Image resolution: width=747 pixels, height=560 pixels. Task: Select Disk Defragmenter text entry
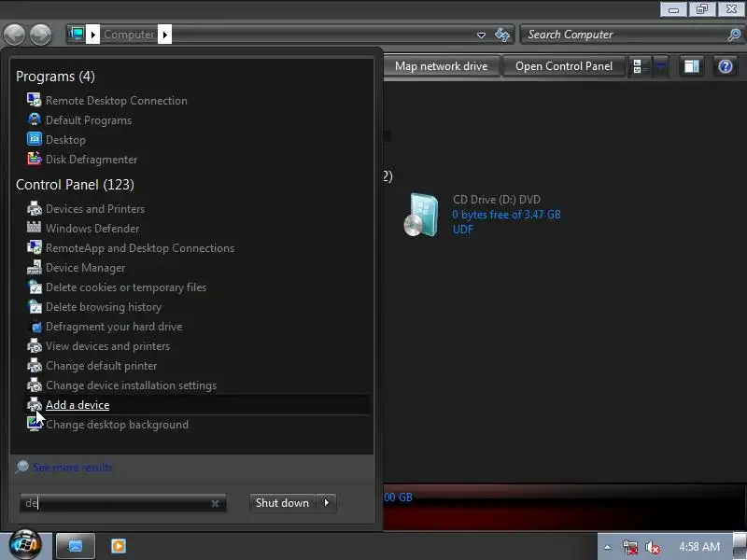(92, 160)
